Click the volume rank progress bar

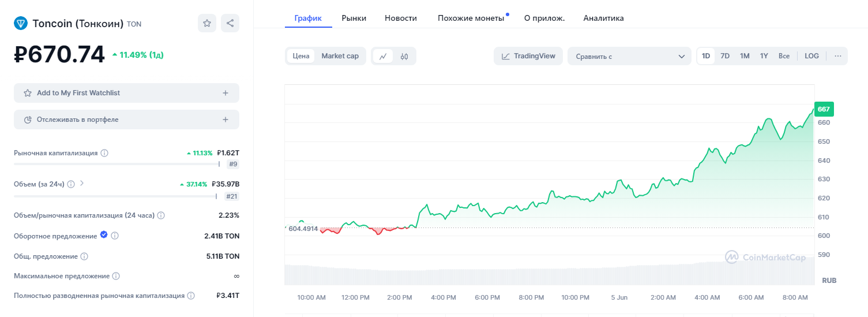click(115, 196)
